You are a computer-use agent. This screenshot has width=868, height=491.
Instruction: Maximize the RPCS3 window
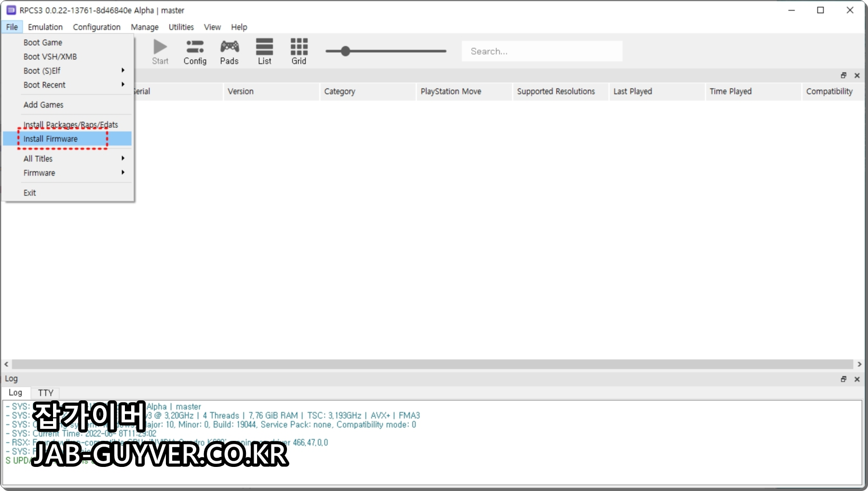click(x=820, y=10)
